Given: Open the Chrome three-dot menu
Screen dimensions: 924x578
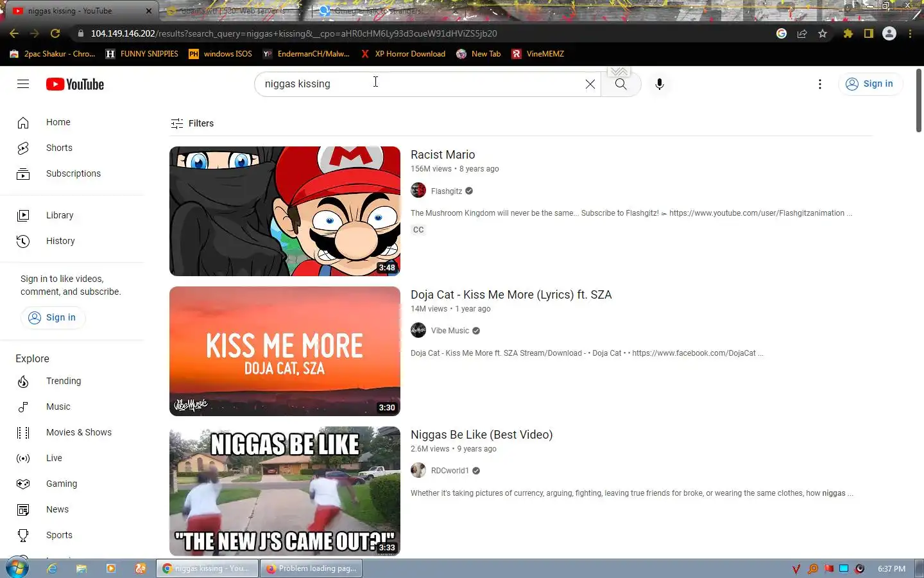Looking at the screenshot, I should click(910, 33).
